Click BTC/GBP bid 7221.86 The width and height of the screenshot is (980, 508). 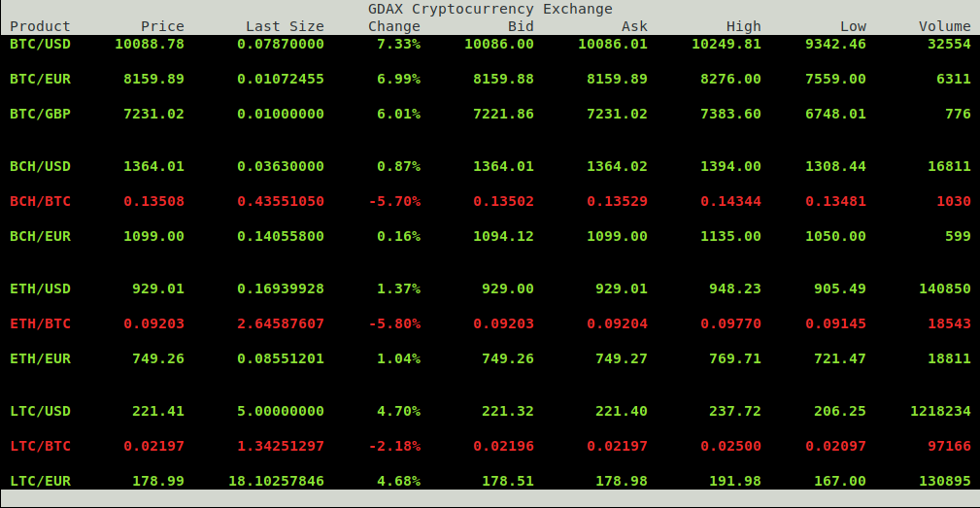click(x=504, y=114)
